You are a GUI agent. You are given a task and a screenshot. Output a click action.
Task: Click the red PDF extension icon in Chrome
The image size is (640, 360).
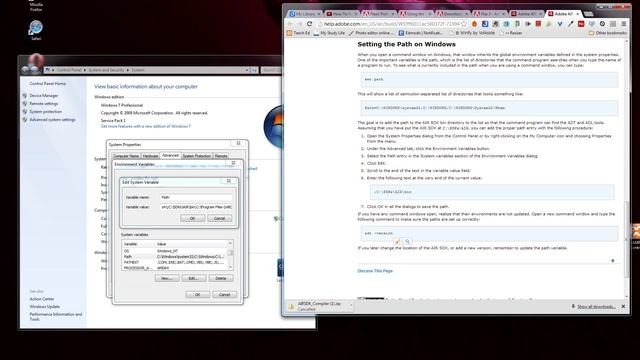pos(581,24)
